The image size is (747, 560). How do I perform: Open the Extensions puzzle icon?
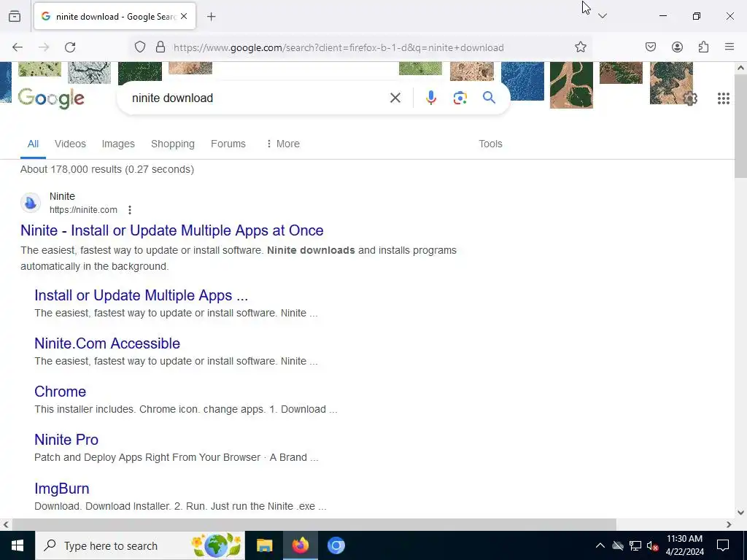(x=704, y=47)
